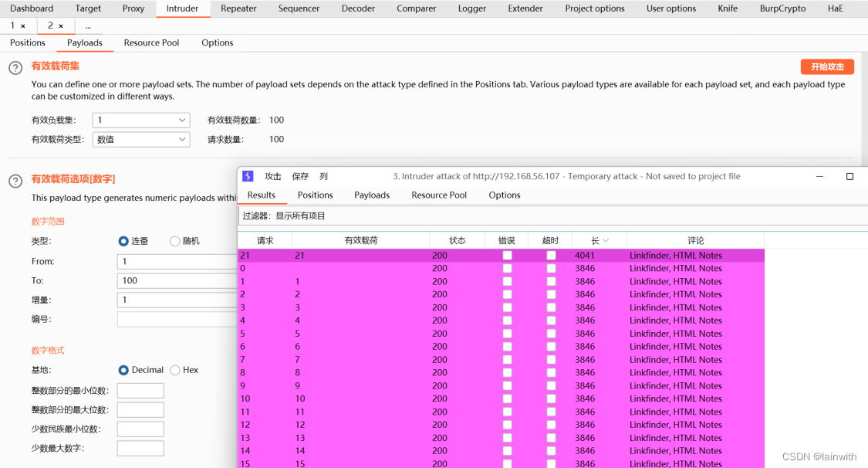Image resolution: width=868 pixels, height=468 pixels.
Task: Minimize the Intruder attack window
Action: coord(820,176)
